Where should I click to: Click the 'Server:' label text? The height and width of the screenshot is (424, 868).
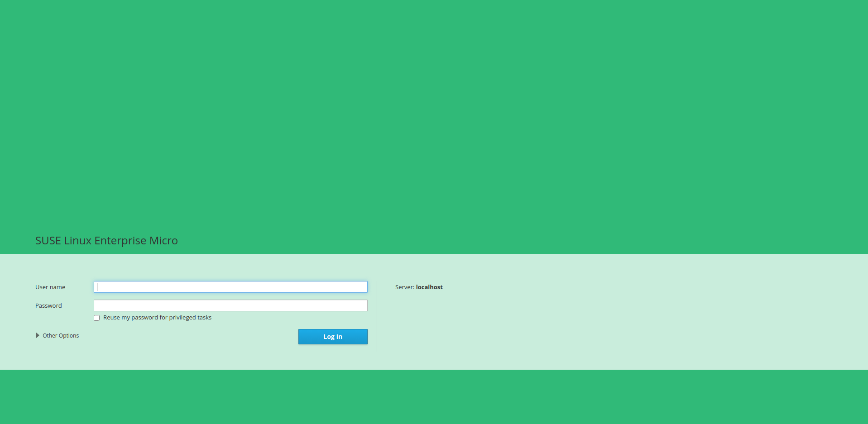click(404, 287)
